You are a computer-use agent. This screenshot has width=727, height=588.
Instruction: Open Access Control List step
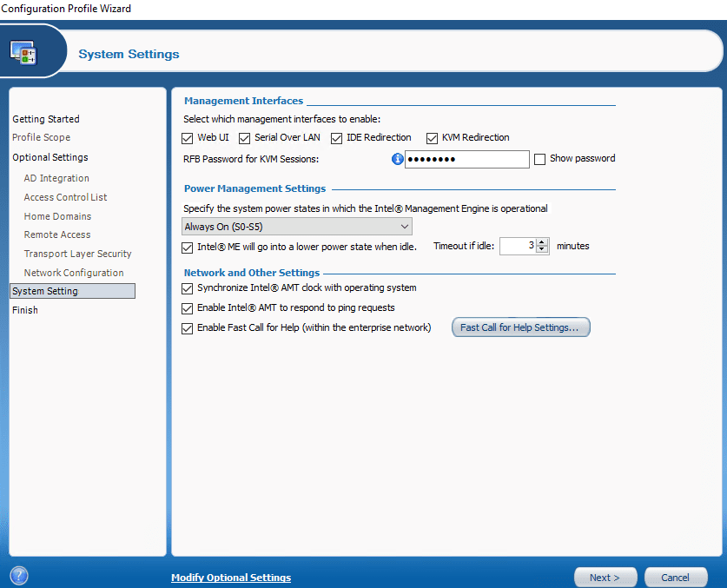tap(65, 197)
